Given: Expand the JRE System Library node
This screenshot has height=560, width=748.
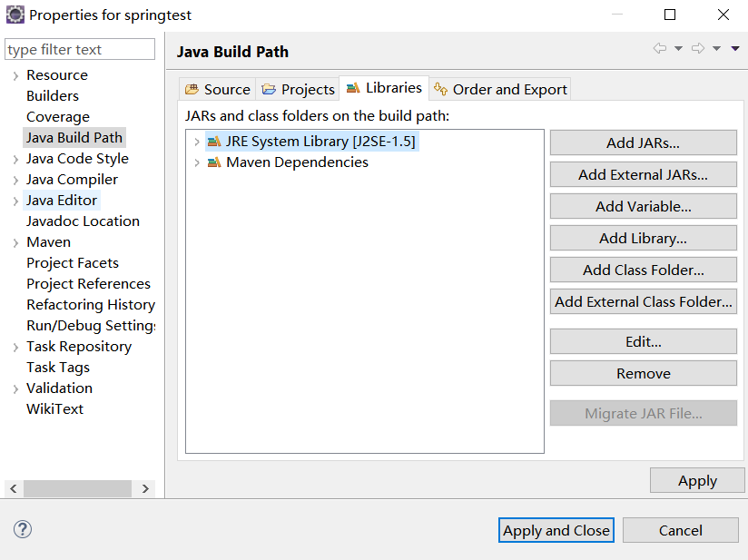Looking at the screenshot, I should (x=197, y=142).
